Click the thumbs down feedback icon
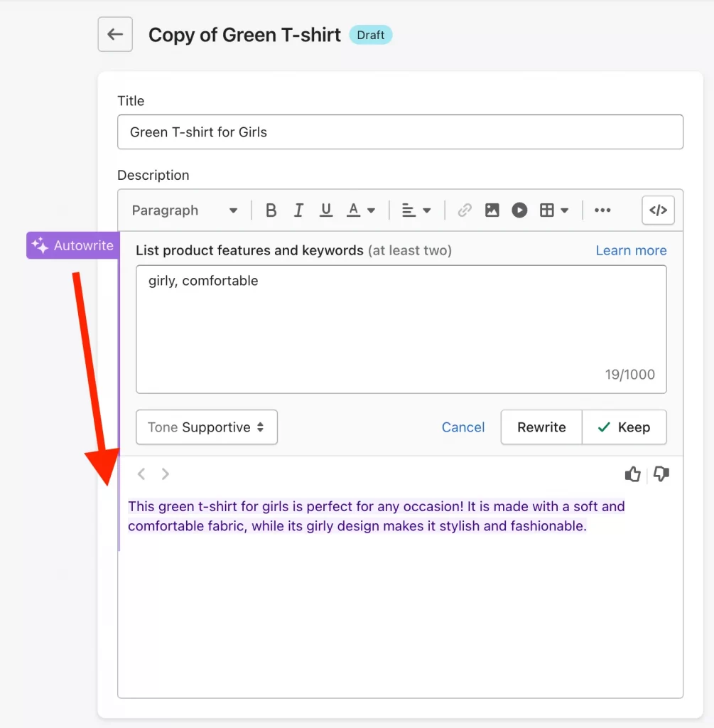Image resolution: width=714 pixels, height=728 pixels. (661, 474)
